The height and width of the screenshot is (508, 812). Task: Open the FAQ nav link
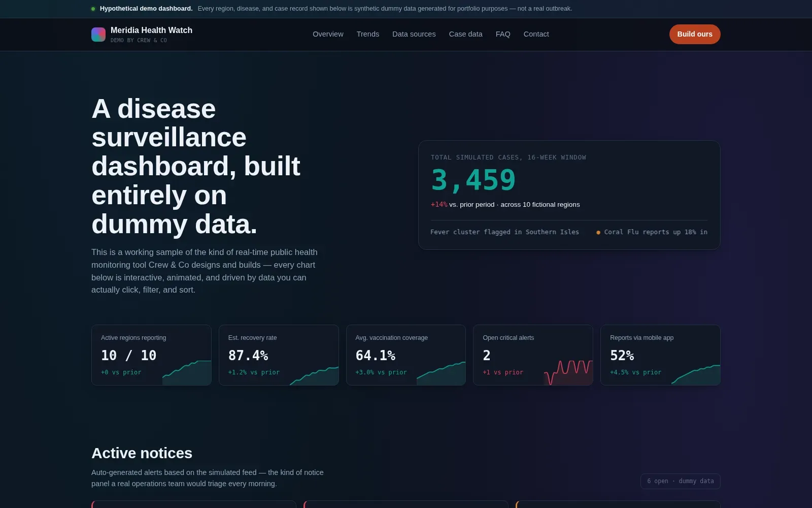click(503, 34)
